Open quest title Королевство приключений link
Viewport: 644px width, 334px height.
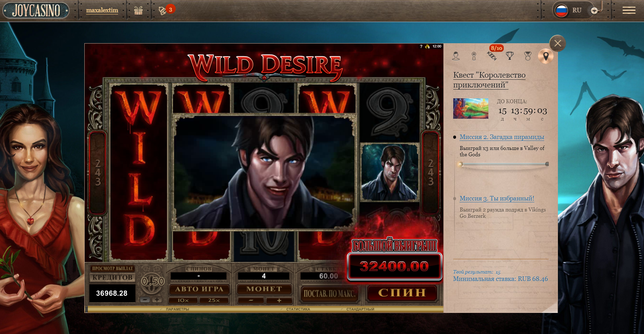point(489,80)
